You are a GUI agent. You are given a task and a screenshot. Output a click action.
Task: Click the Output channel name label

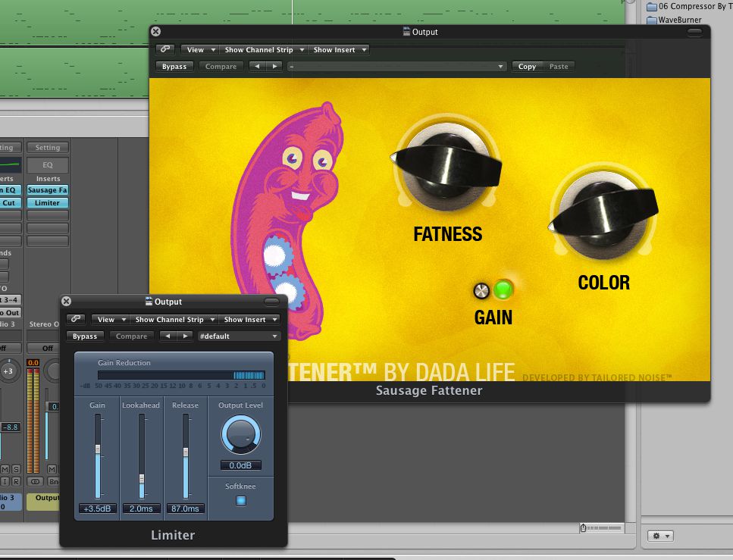pyautogui.click(x=43, y=501)
